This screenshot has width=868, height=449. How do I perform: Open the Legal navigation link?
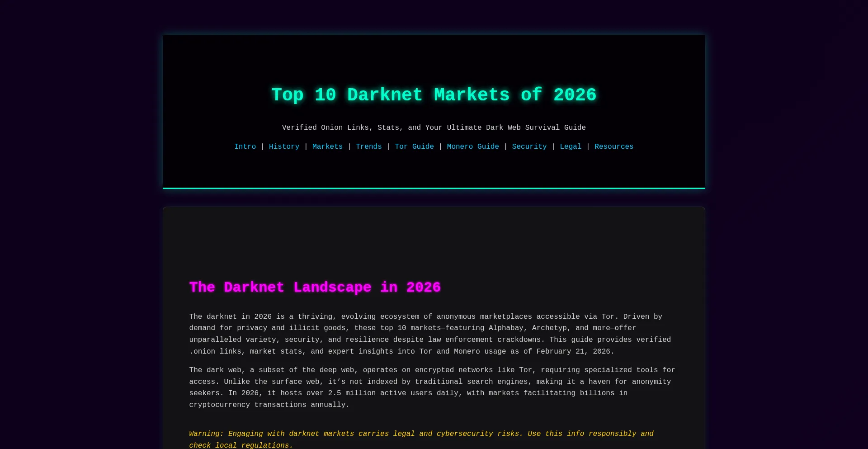tap(571, 147)
